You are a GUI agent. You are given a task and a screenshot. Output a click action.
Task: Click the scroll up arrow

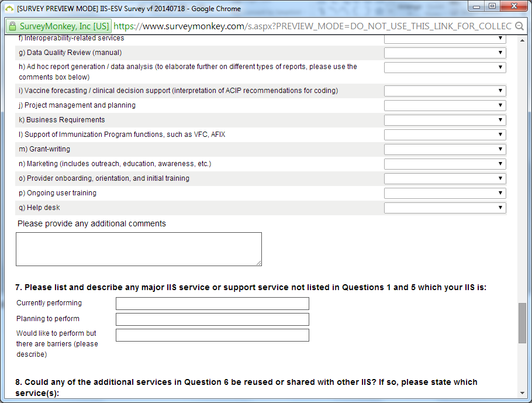pos(522,40)
